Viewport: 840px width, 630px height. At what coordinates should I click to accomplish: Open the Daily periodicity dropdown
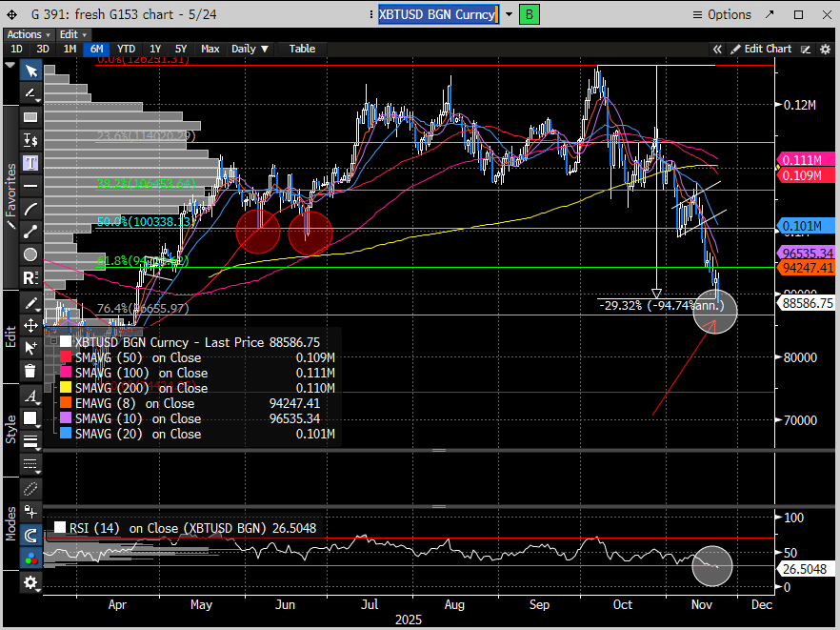click(250, 49)
